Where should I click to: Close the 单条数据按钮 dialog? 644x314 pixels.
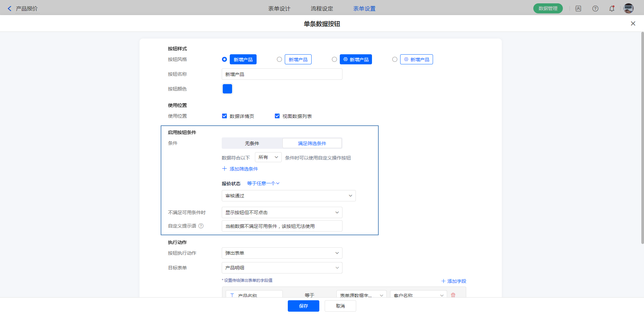633,23
